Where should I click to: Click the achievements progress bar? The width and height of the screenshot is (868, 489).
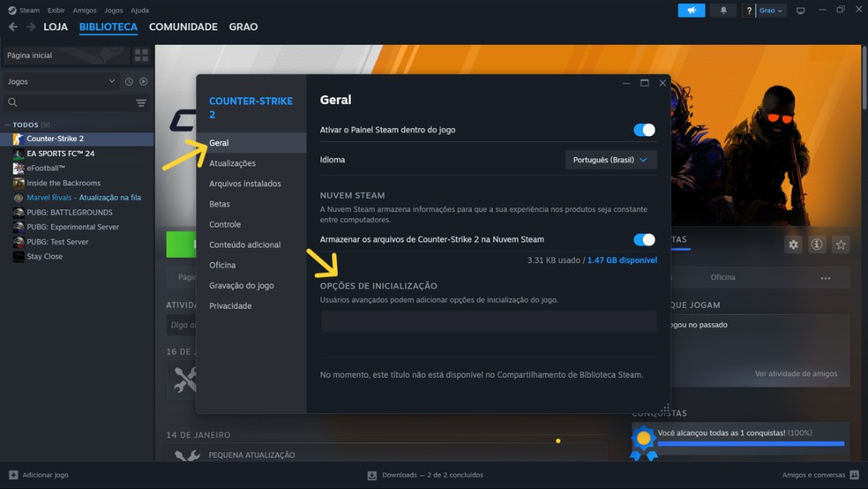tap(751, 444)
